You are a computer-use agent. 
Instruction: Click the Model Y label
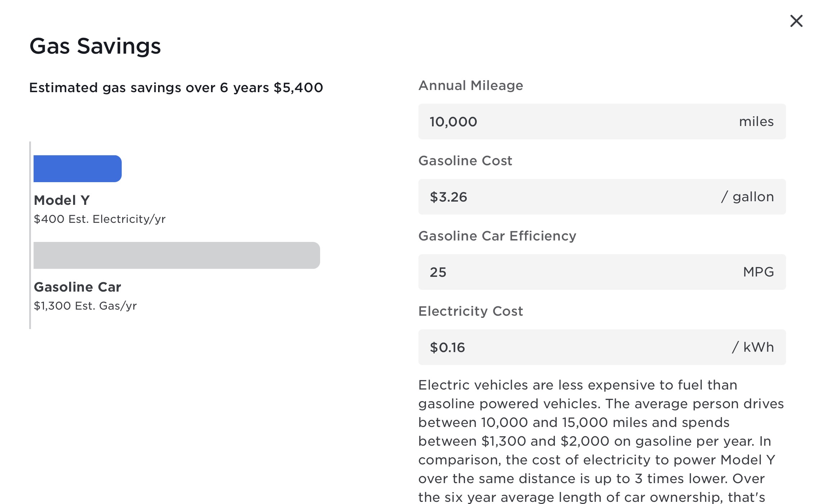(62, 200)
